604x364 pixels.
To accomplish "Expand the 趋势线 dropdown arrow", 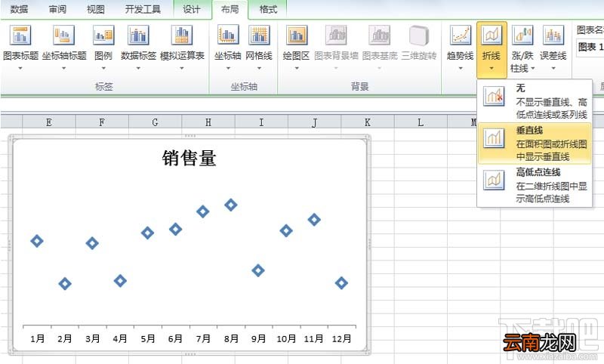I will (x=461, y=68).
